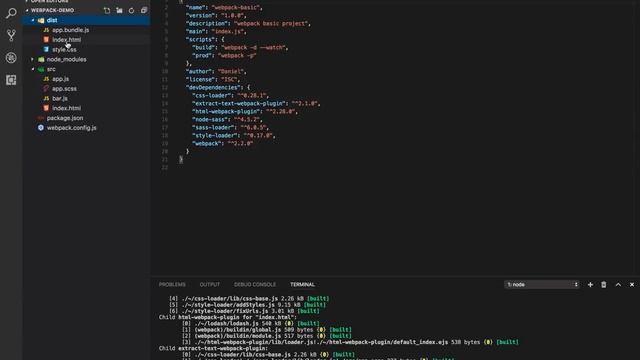Close the terminal panel
Screen dimensions: 640x360
(632, 284)
